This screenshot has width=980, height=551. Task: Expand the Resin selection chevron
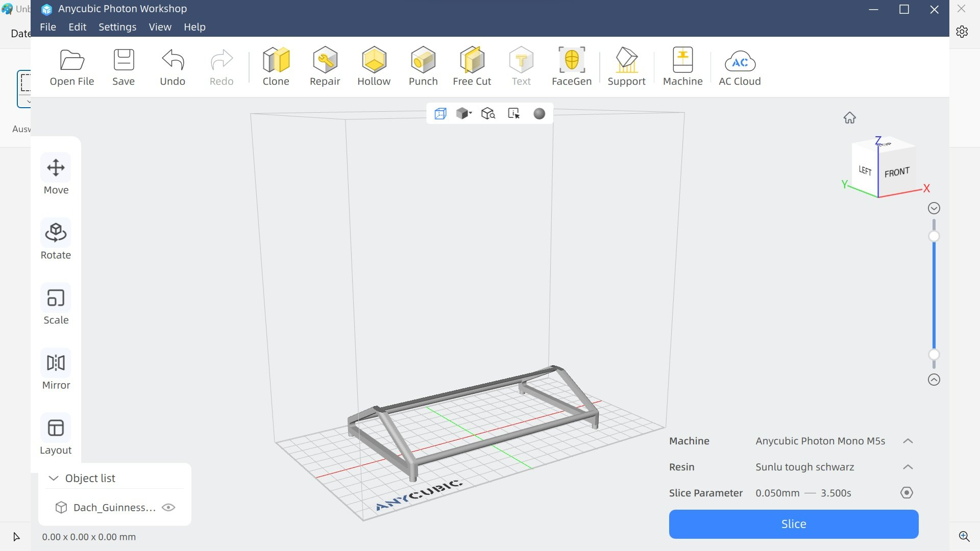pos(908,467)
